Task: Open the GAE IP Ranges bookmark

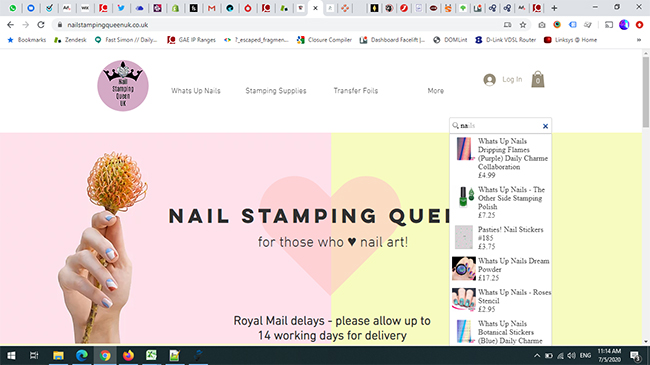Action: [x=192, y=40]
